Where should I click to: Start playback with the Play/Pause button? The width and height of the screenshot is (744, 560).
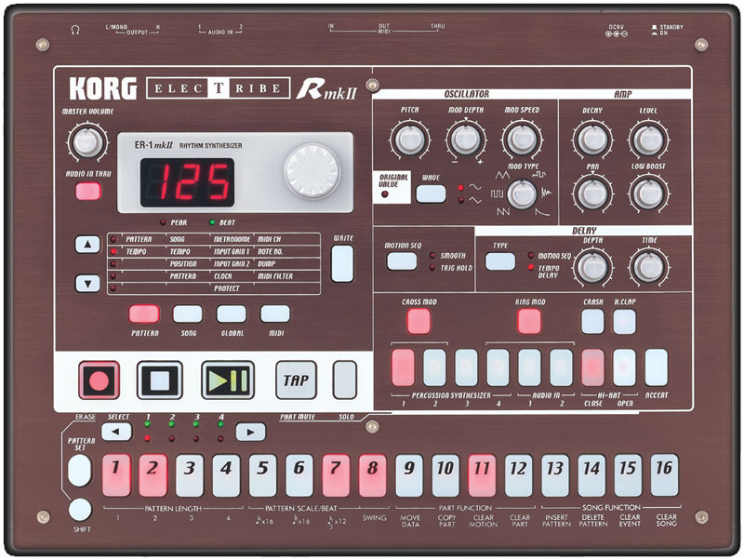click(228, 380)
